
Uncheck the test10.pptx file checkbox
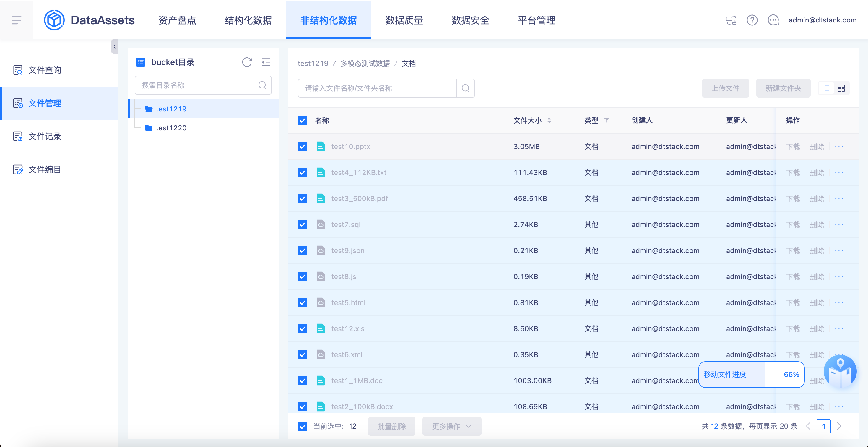(302, 146)
